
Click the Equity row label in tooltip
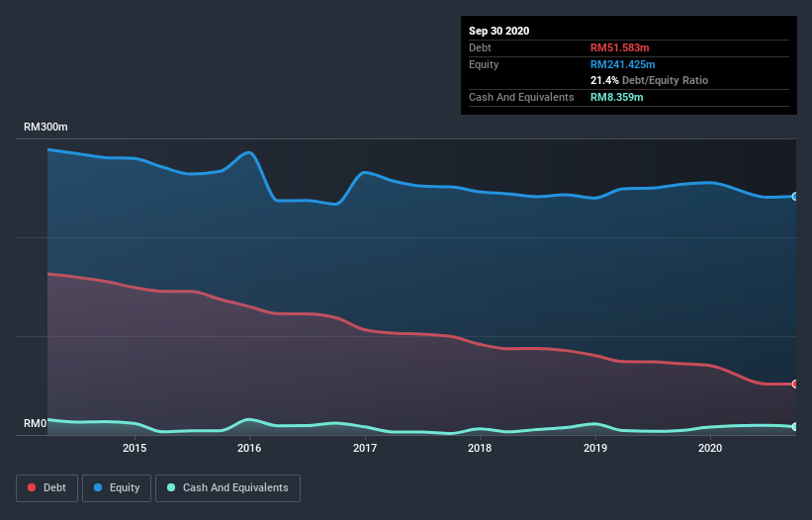(484, 64)
